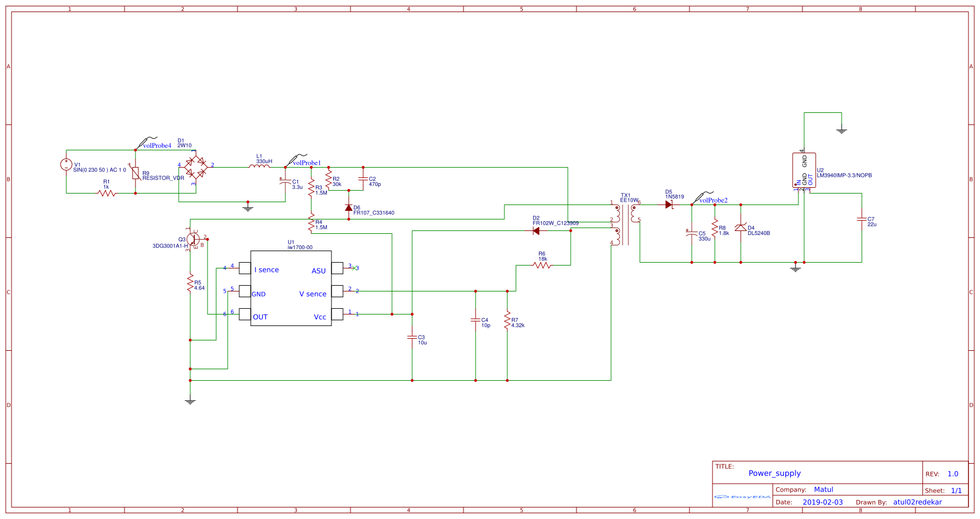Select the date 2019-02-03 field
Image resolution: width=980 pixels, height=519 pixels.
click(x=823, y=502)
